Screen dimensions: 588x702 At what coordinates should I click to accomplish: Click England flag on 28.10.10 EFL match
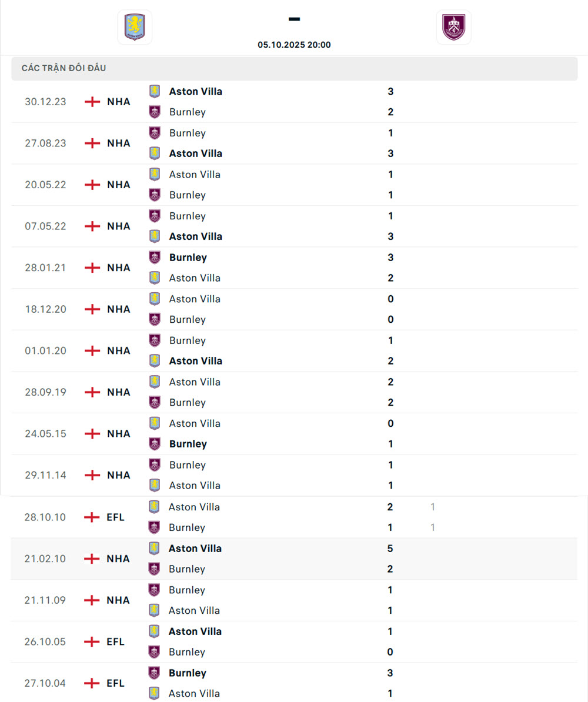pyautogui.click(x=92, y=517)
